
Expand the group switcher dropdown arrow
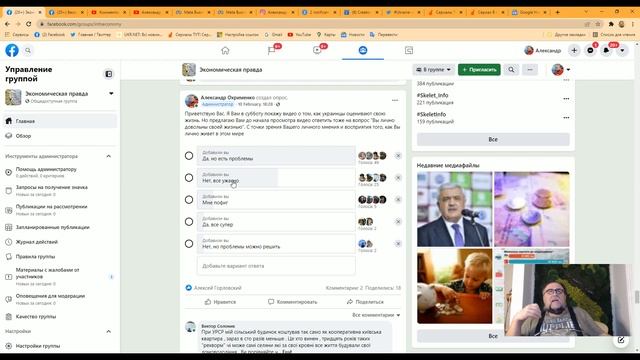pyautogui.click(x=111, y=93)
